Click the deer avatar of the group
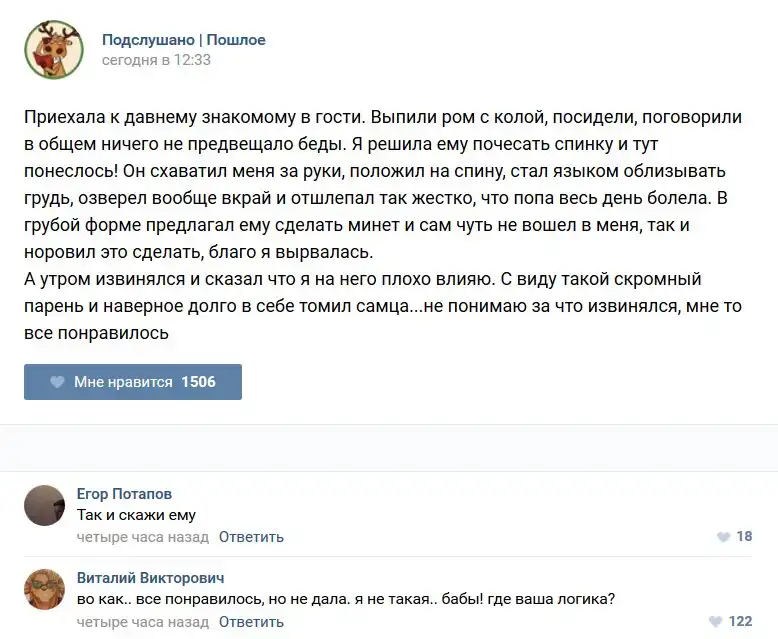778x639 pixels. (53, 50)
